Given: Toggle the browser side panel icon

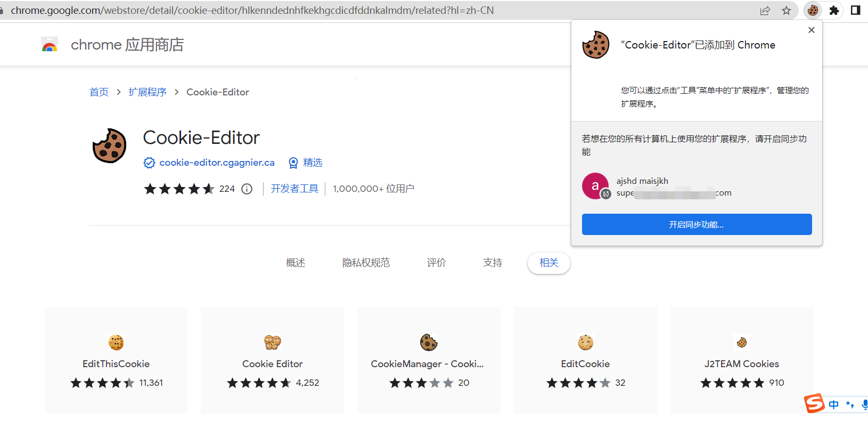Looking at the screenshot, I should (856, 10).
